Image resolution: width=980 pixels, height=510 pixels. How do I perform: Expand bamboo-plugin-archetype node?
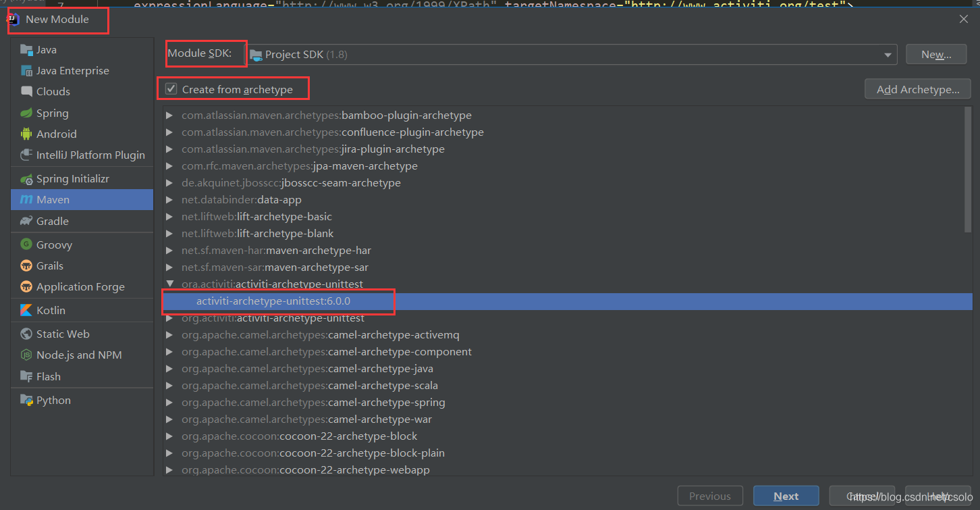(169, 116)
